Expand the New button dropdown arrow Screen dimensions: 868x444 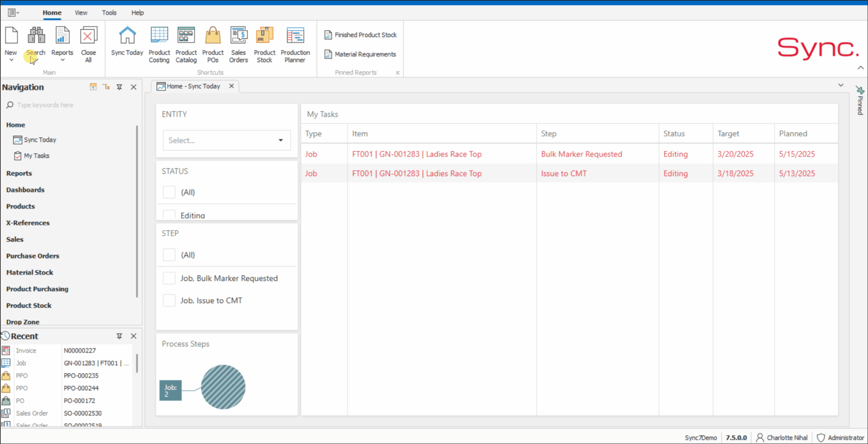pyautogui.click(x=11, y=60)
